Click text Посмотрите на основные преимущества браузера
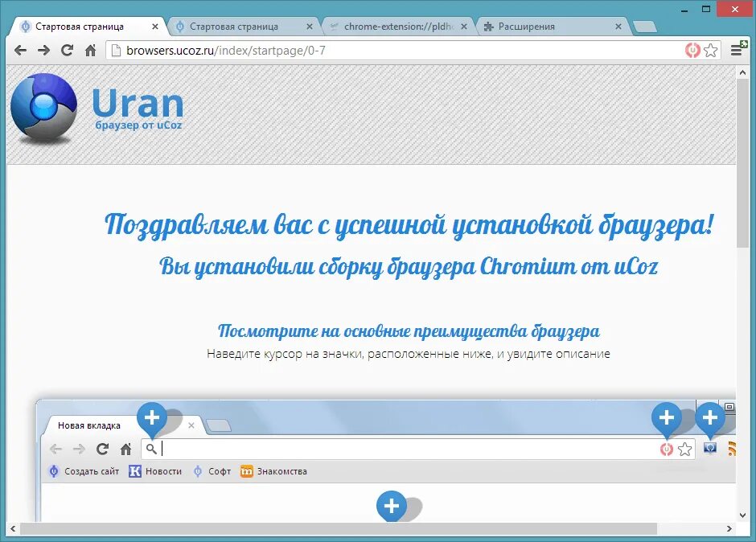Image resolution: width=756 pixels, height=542 pixels. point(409,331)
